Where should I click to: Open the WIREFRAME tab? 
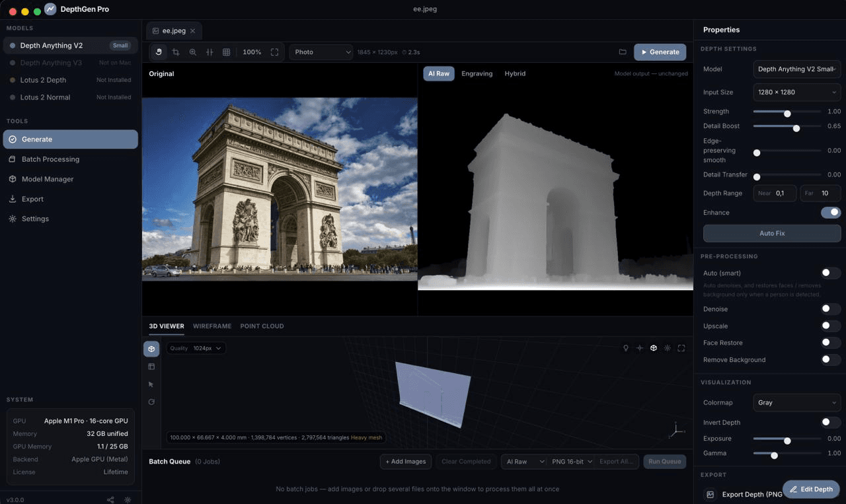pyautogui.click(x=212, y=326)
